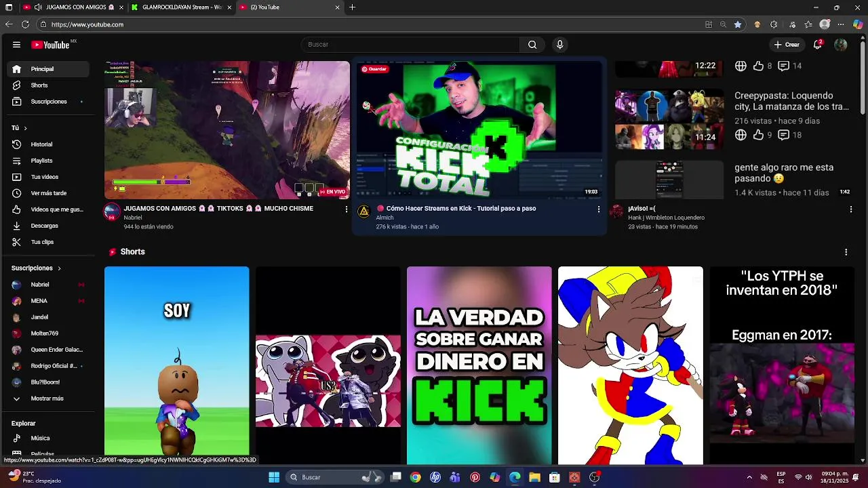Screen dimensions: 868x488
Task: Open the YouTube hamburger guide menu
Action: 16,45
